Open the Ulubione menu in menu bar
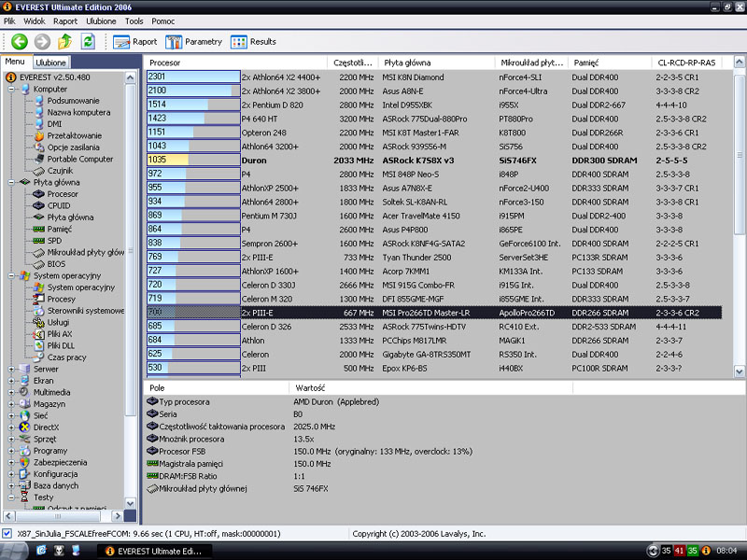747x560 pixels. tap(101, 21)
